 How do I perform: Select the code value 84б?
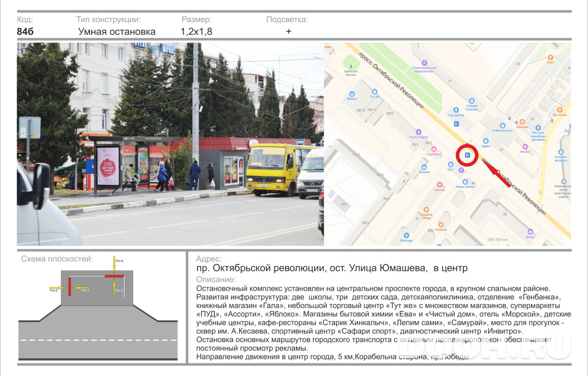[25, 32]
